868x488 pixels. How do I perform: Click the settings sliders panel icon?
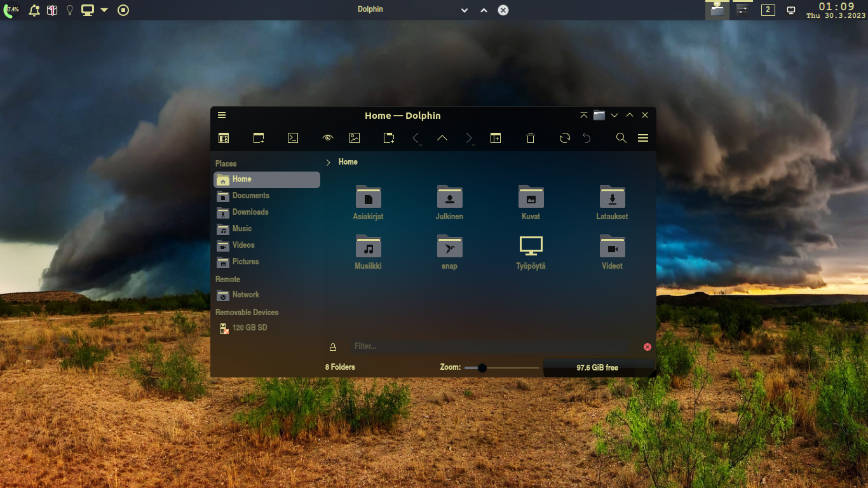(x=742, y=10)
